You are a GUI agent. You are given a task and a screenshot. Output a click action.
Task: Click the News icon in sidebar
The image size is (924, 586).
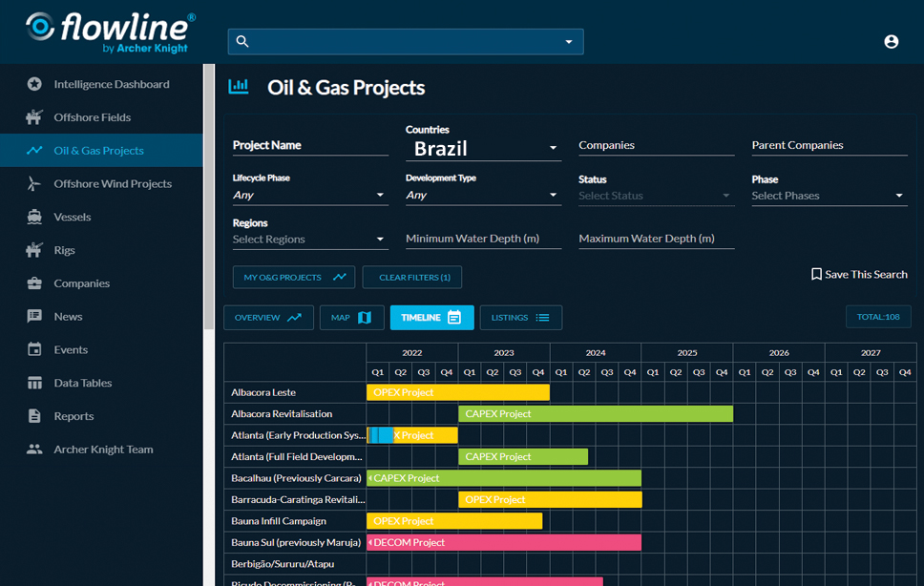[x=34, y=316]
